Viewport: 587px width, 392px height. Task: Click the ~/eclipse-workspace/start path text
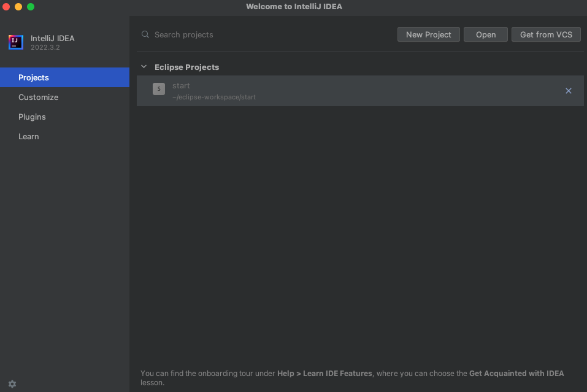[213, 98]
